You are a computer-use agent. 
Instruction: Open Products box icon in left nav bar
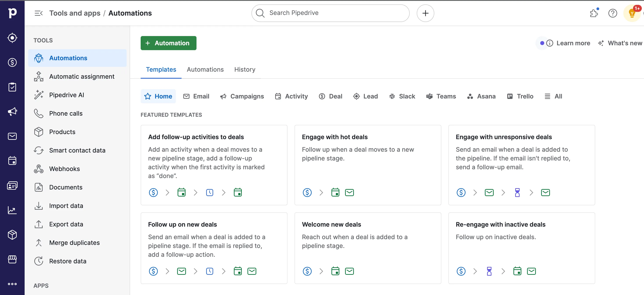(x=12, y=235)
